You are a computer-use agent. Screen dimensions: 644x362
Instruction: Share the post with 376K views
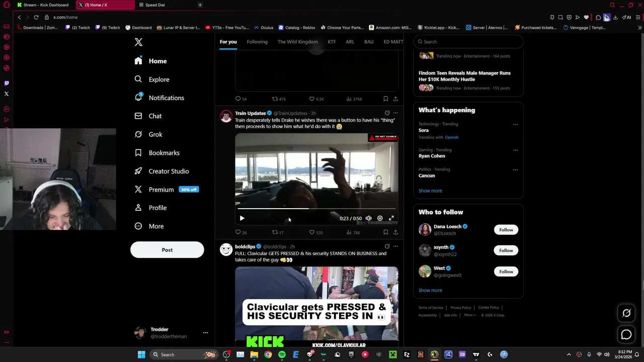395,99
